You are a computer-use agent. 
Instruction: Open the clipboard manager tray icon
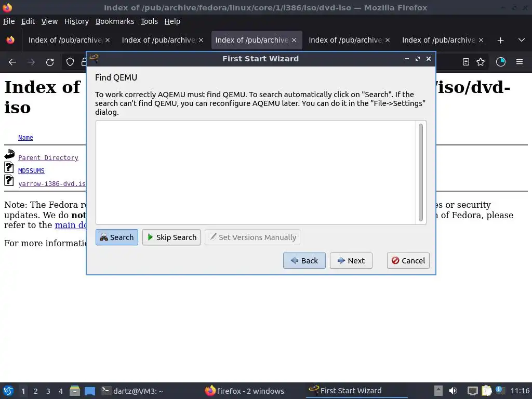click(x=486, y=391)
